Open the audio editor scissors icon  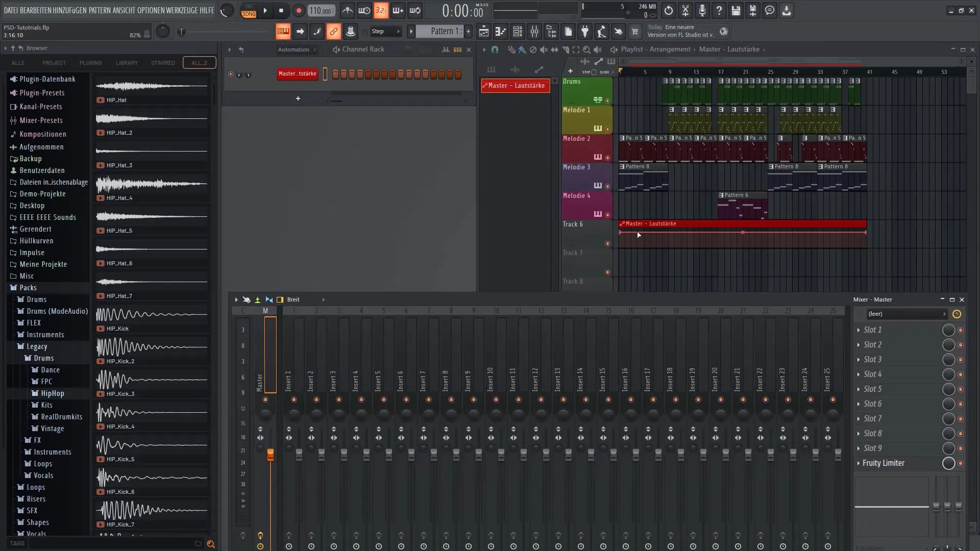tap(685, 10)
